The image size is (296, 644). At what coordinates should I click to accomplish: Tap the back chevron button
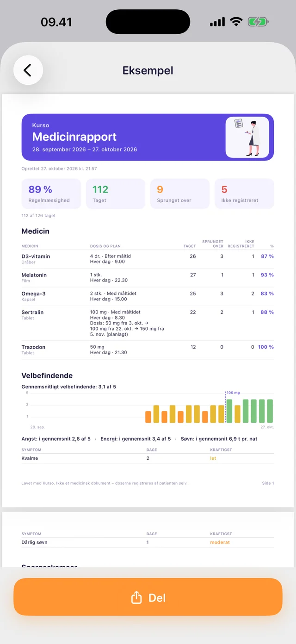point(28,70)
